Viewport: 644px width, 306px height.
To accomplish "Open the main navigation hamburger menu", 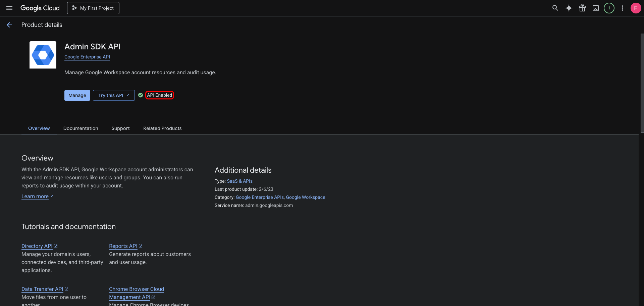I will (9, 8).
